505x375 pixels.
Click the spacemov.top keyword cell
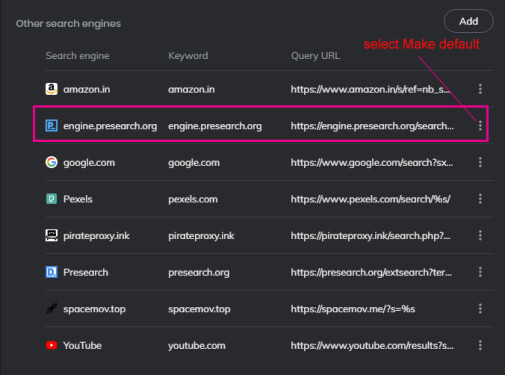click(x=199, y=309)
